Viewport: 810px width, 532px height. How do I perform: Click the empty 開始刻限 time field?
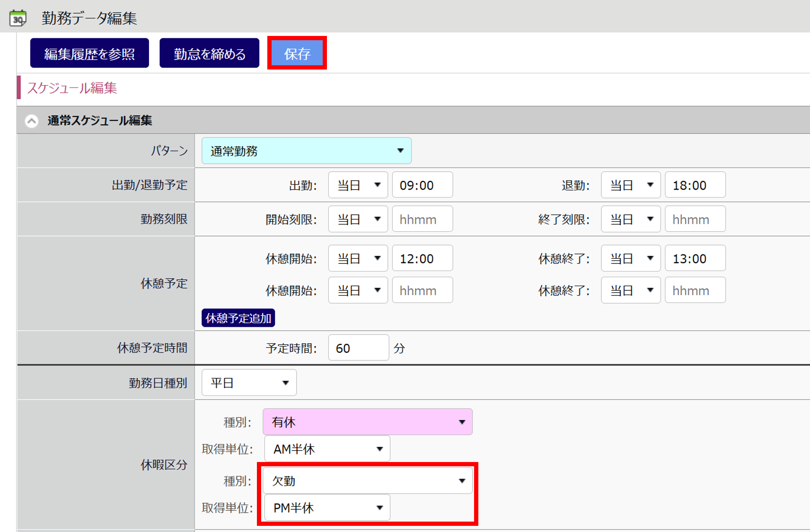(422, 219)
